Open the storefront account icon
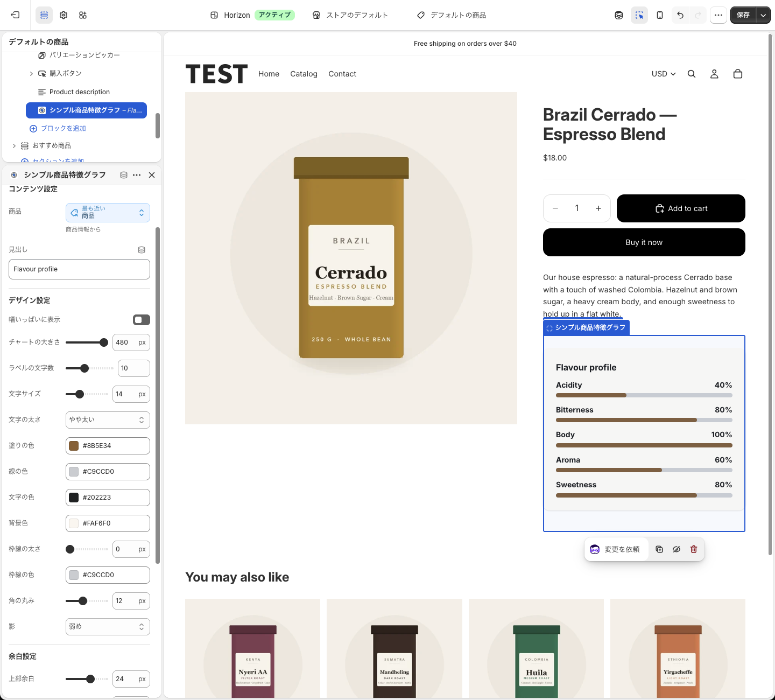The image size is (775, 700). click(x=714, y=74)
